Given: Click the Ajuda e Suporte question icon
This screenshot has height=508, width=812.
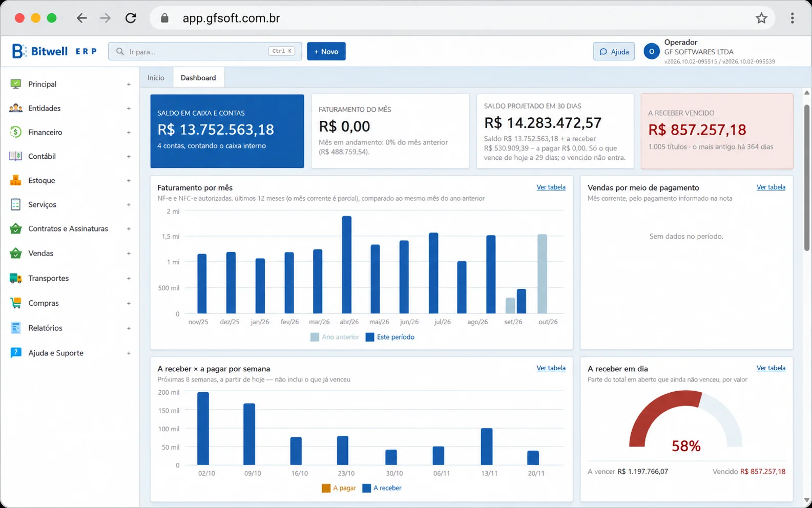Looking at the screenshot, I should [16, 353].
